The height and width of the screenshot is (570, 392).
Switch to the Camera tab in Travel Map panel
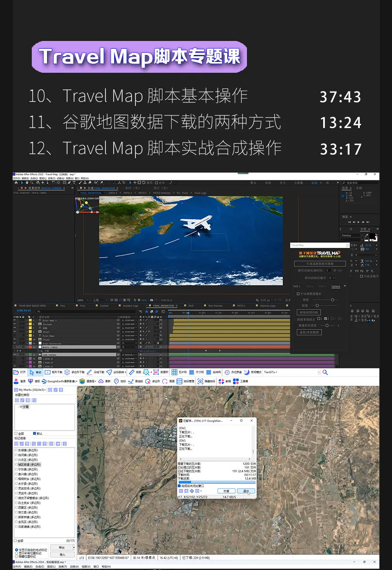point(336,286)
